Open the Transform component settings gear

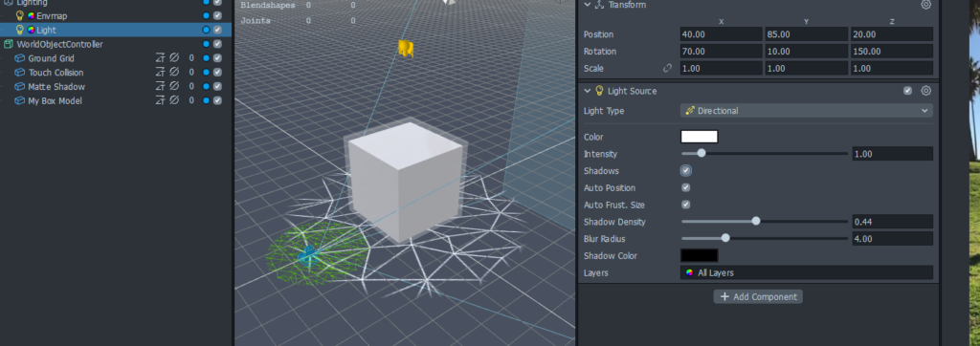[x=926, y=5]
